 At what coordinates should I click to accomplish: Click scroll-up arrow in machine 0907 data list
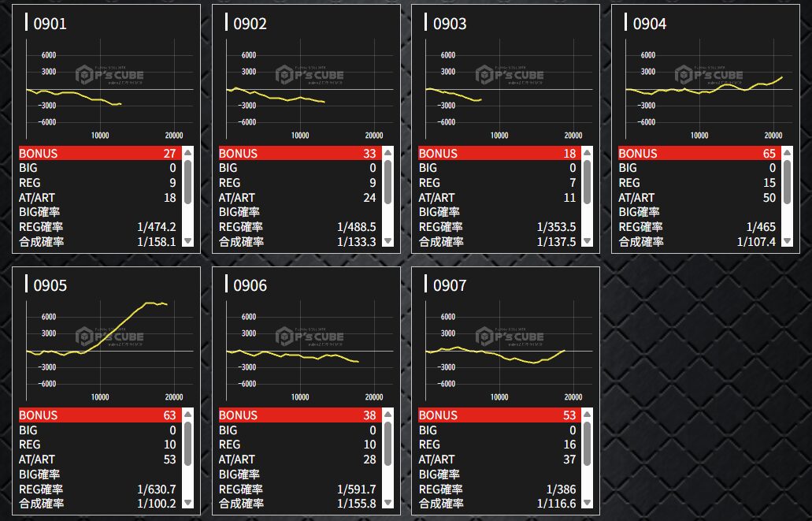[588, 415]
